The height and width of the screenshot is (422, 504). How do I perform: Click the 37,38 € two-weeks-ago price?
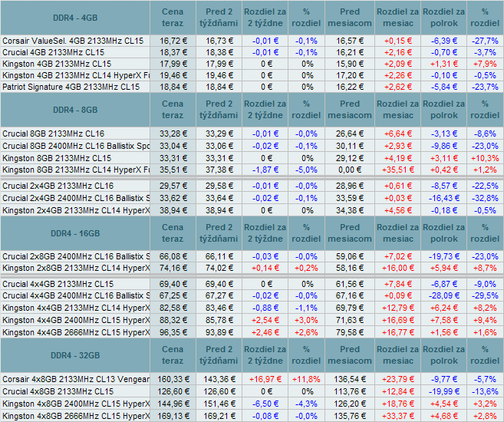219,170
